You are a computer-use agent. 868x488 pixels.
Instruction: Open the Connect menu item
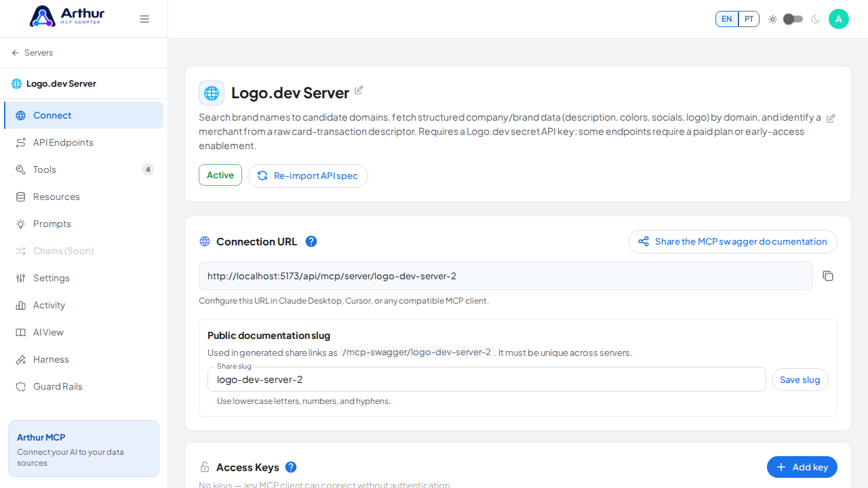[x=84, y=115]
